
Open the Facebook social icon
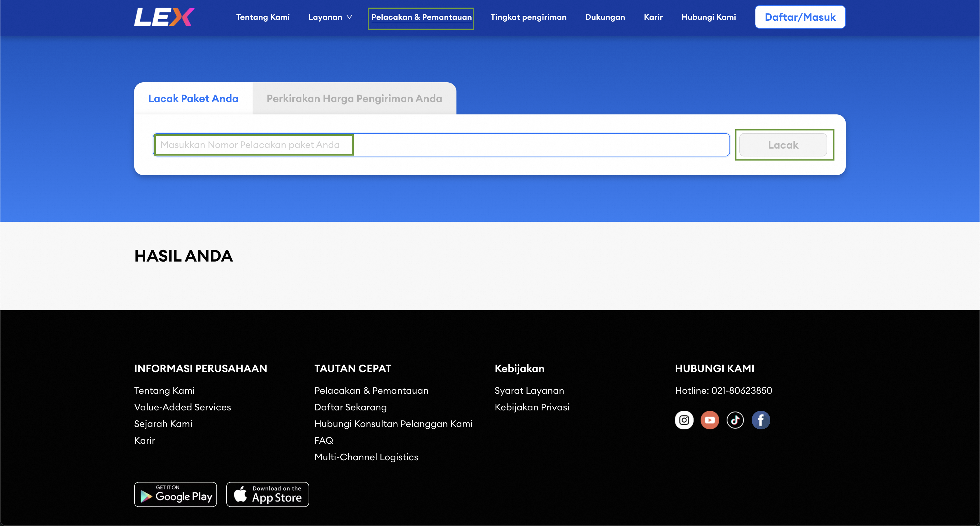[760, 420]
